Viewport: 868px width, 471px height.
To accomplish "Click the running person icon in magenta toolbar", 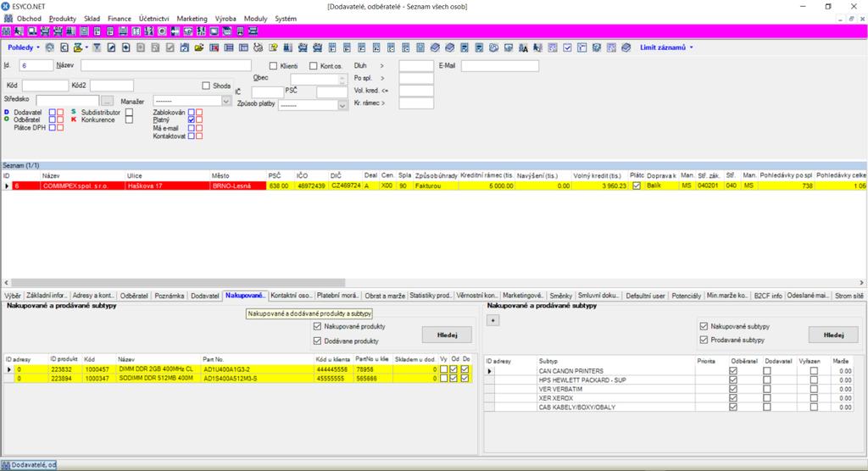I will [x=19, y=31].
